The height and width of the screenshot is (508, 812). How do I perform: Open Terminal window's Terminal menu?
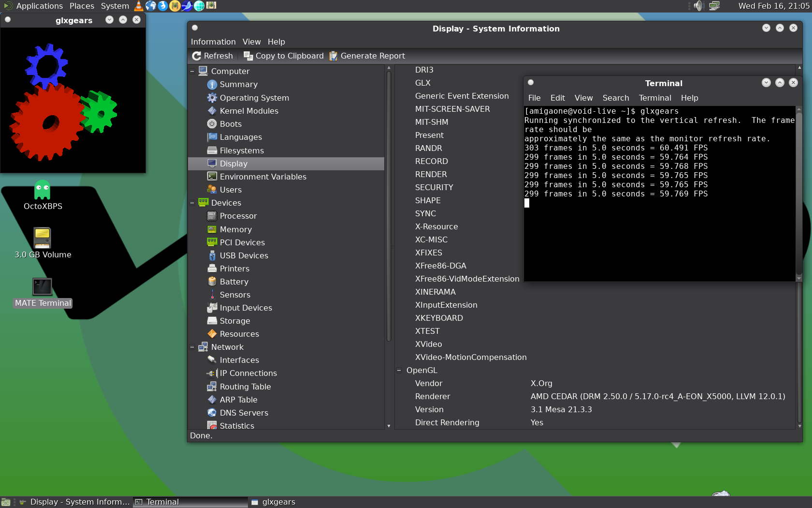point(655,98)
